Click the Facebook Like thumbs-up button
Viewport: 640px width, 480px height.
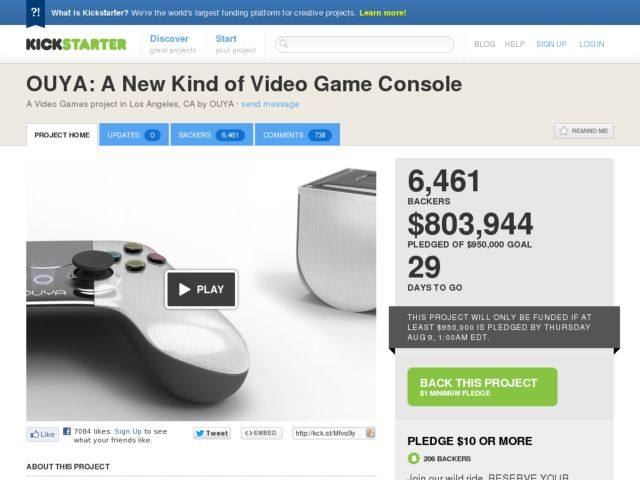(x=43, y=434)
